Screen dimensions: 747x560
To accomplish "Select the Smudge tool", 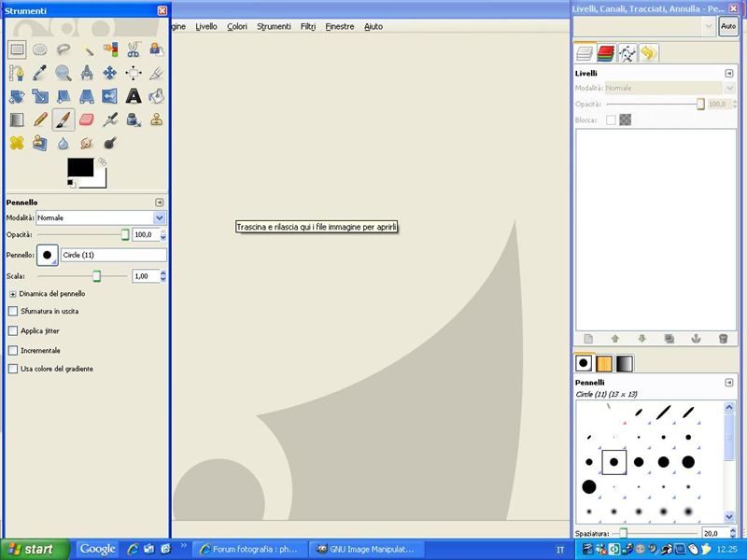I will point(87,143).
